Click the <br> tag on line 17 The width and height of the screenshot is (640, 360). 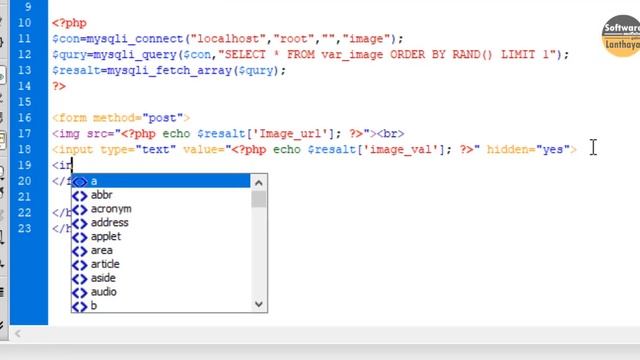pyautogui.click(x=391, y=133)
